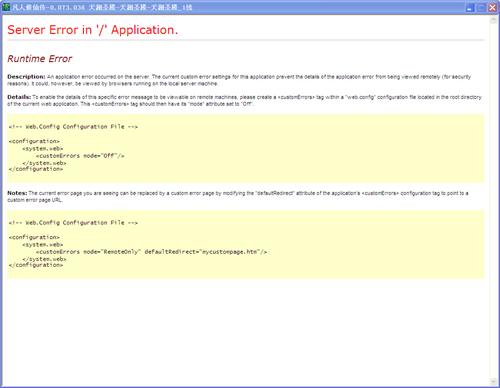
Task: Click the customErrors mode="RemoteOnly" code line
Action: tap(151, 252)
